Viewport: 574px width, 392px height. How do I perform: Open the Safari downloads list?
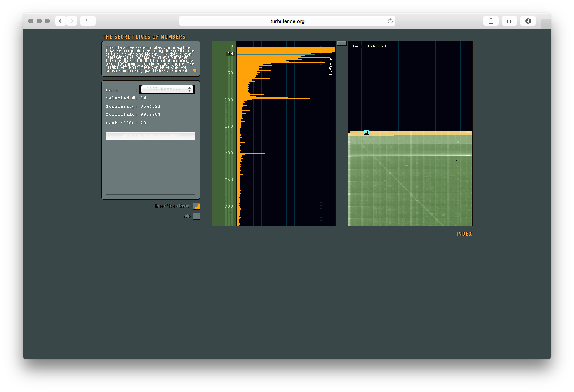528,21
